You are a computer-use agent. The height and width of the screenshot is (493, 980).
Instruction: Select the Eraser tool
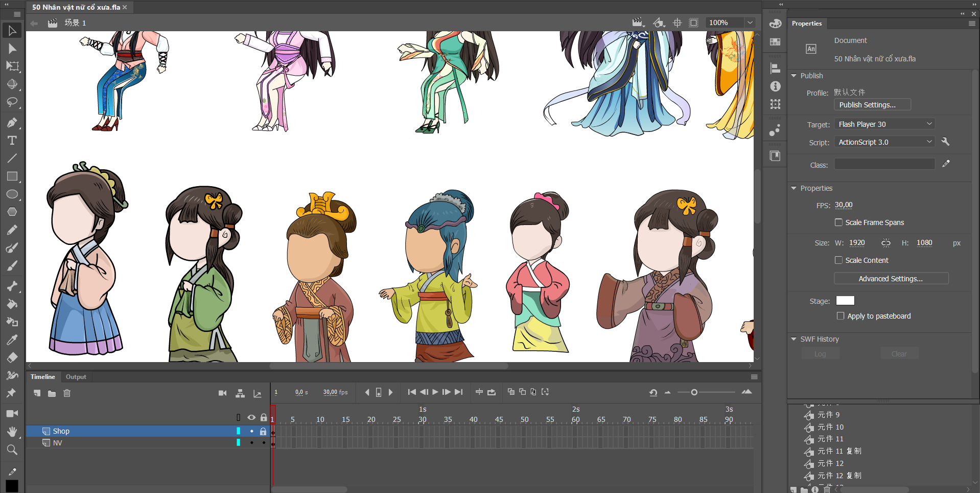point(12,357)
